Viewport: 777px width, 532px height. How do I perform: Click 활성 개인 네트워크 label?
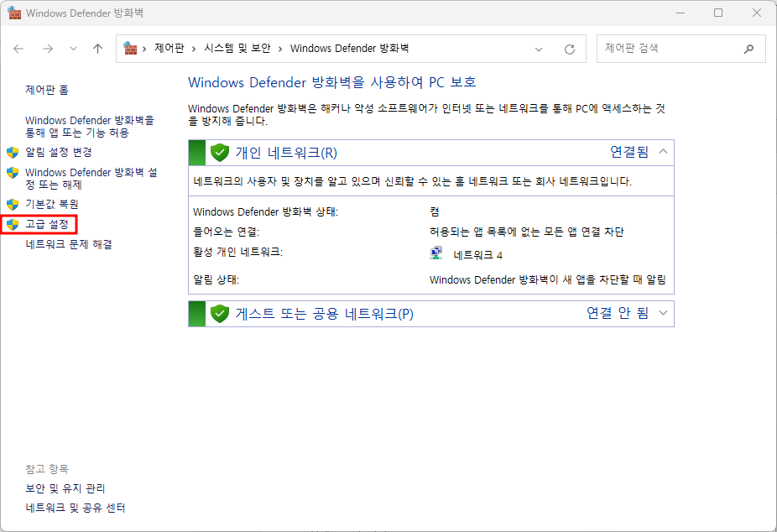click(237, 252)
